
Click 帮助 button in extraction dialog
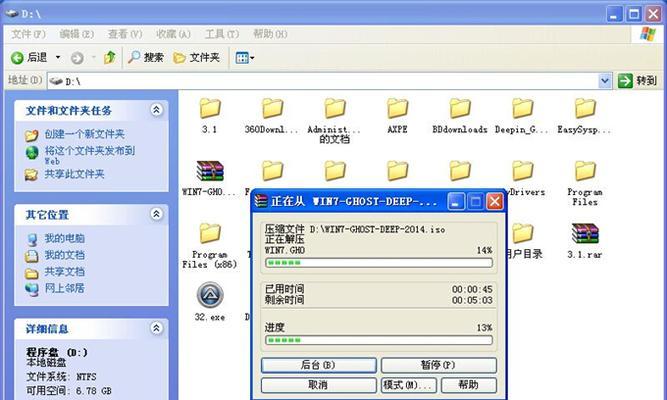click(469, 385)
